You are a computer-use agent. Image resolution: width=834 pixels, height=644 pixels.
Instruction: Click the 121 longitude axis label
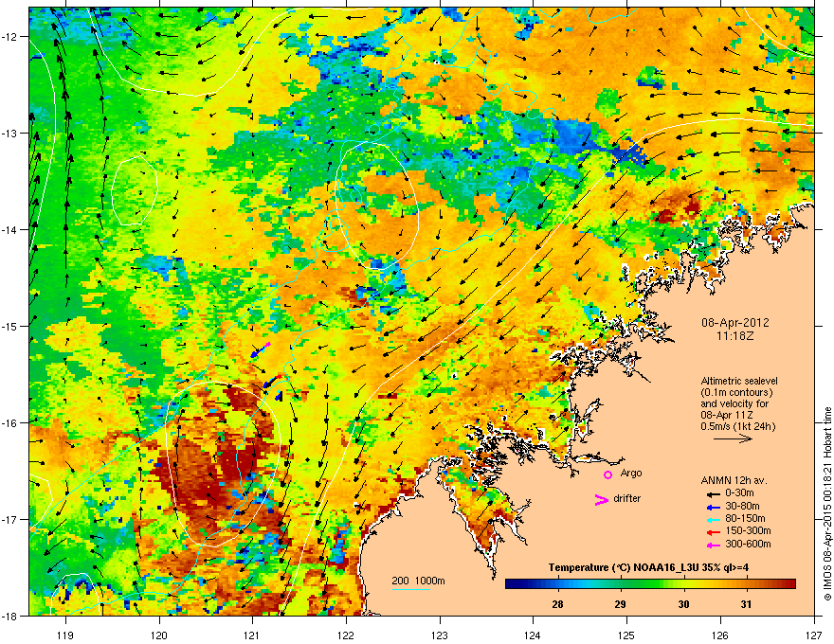point(252,635)
